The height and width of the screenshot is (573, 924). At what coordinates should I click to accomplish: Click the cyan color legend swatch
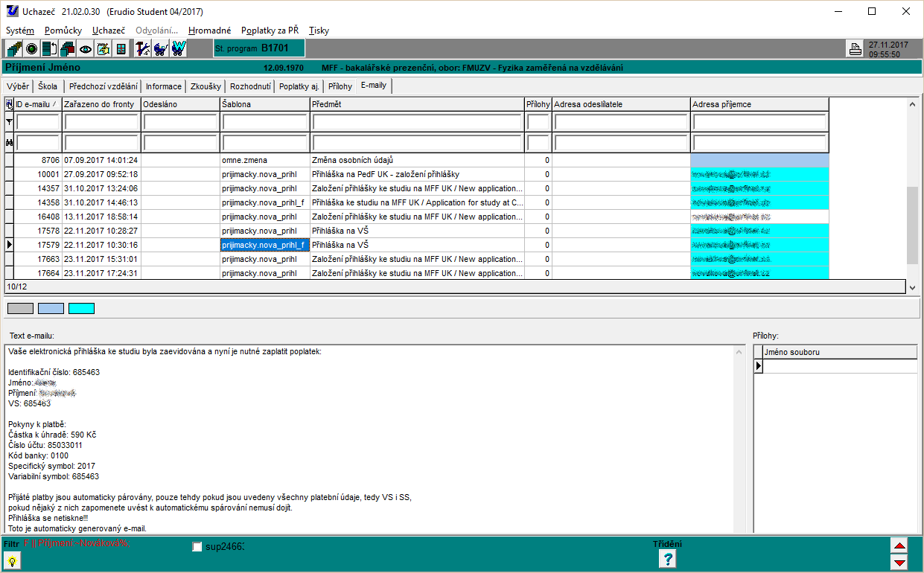tap(81, 308)
